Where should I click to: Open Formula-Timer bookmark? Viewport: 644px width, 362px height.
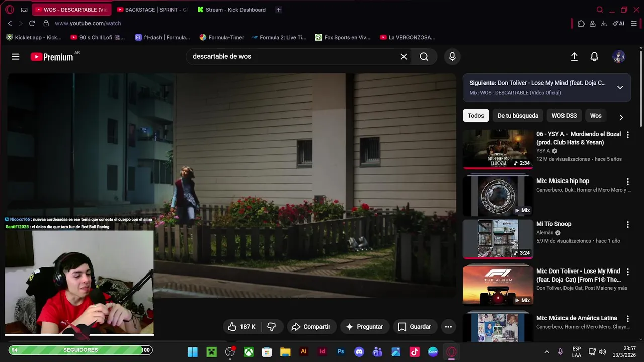[x=221, y=37]
